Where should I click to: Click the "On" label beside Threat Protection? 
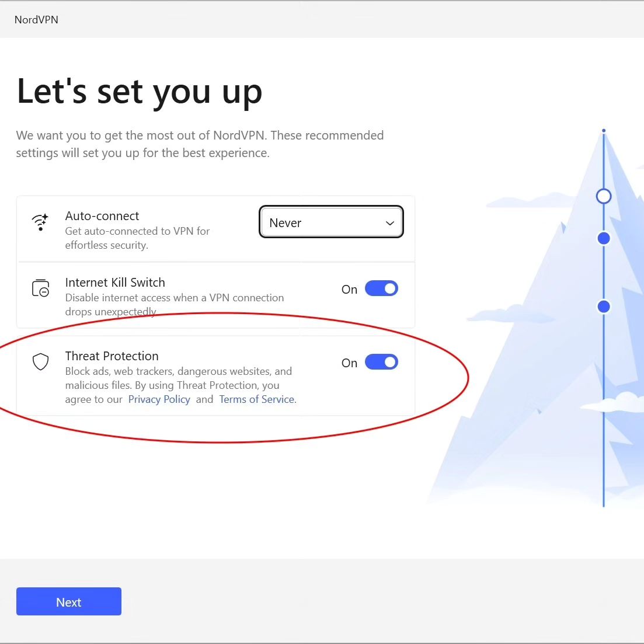click(349, 363)
